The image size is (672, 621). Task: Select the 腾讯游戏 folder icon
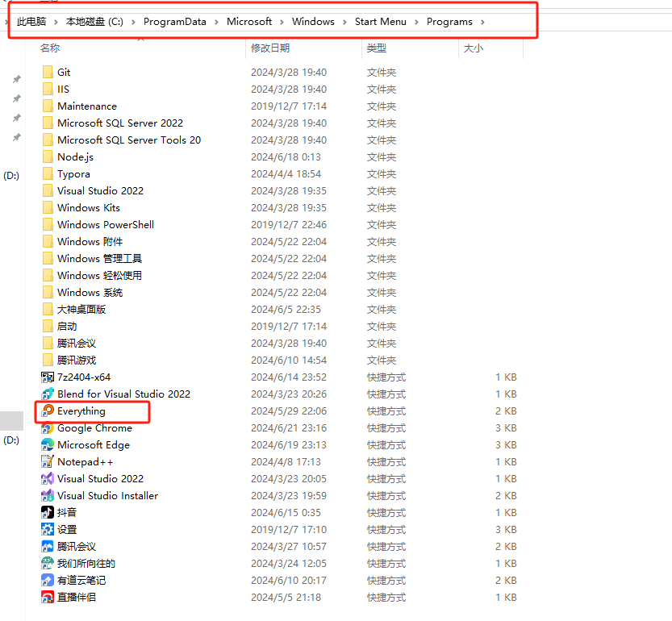pos(48,360)
